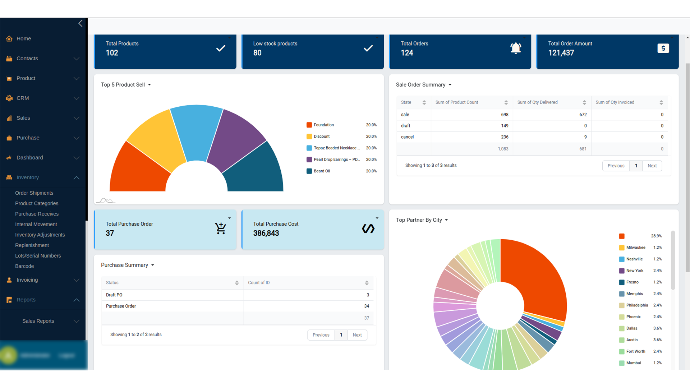Viewport: 690px width, 388px height.
Task: Click Previous in Purchase Summary pagination
Action: pyautogui.click(x=321, y=335)
